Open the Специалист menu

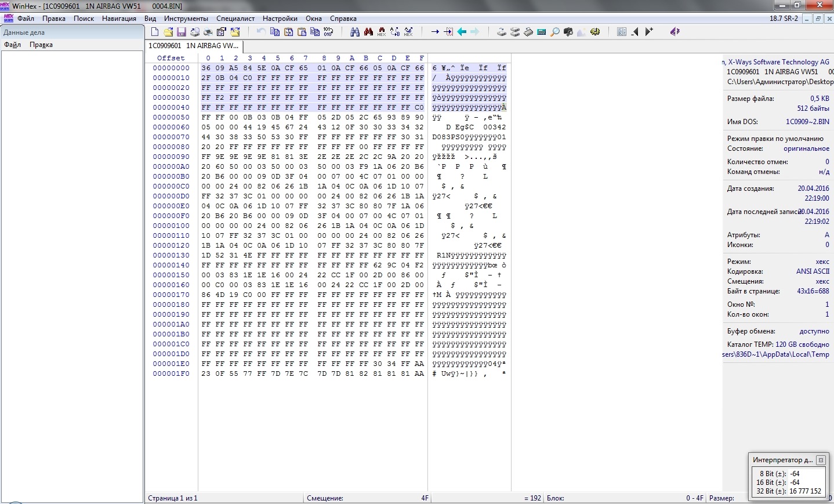[235, 19]
